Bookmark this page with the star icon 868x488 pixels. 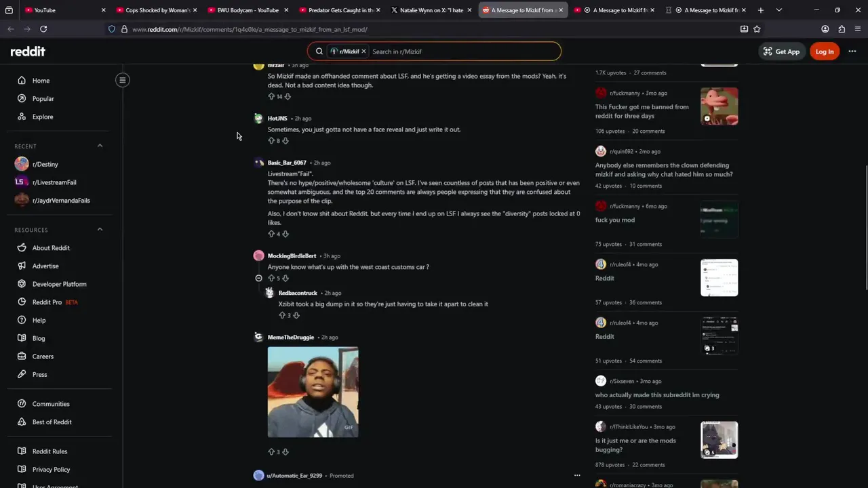(757, 29)
